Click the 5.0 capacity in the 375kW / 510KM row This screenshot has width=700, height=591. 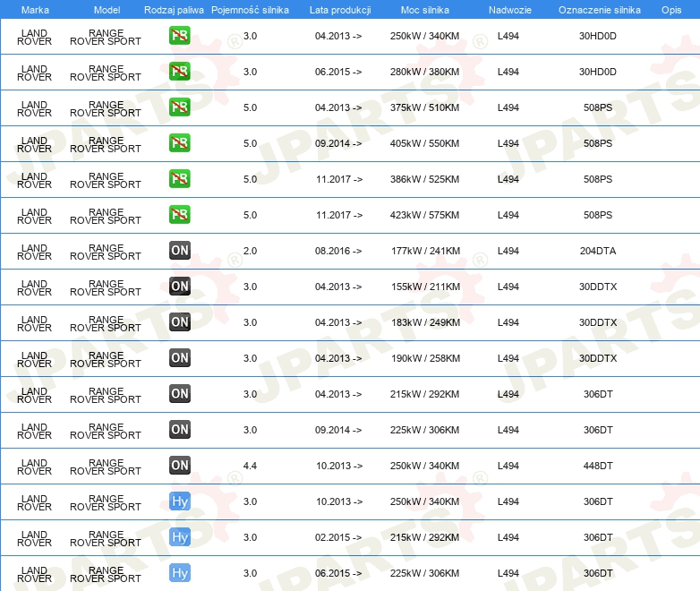(x=250, y=107)
